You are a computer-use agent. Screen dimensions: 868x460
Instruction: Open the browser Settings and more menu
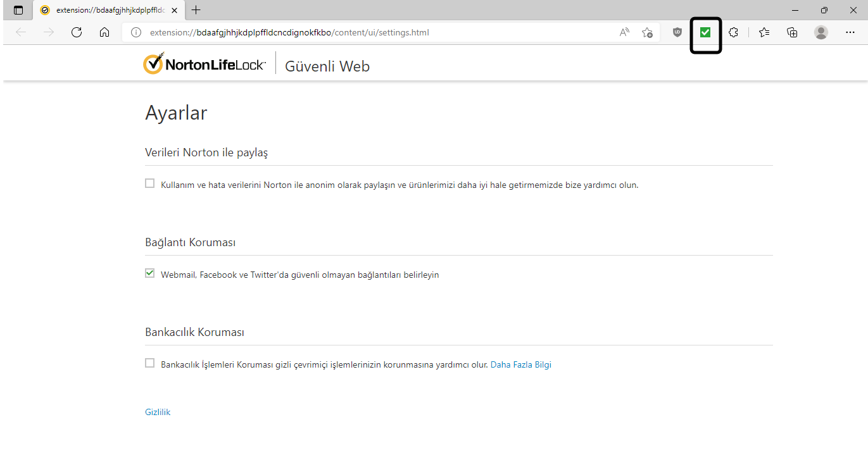pyautogui.click(x=850, y=32)
